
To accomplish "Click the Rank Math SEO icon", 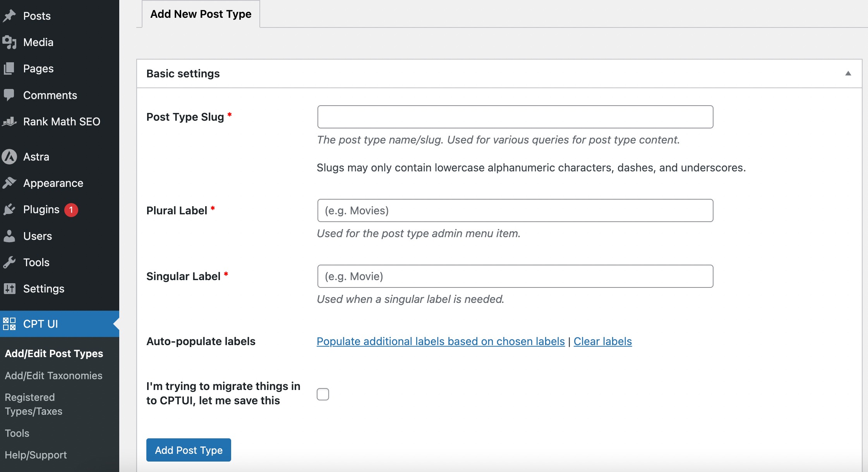I will click(x=10, y=121).
